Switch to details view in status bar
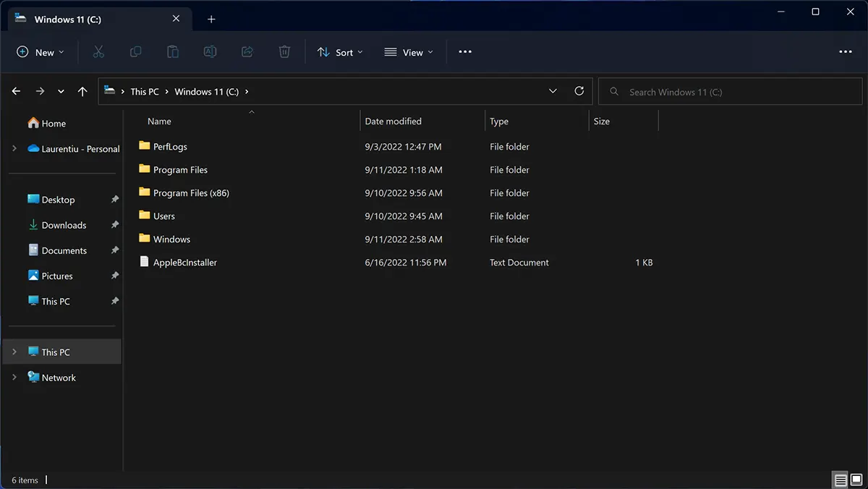 click(x=840, y=480)
